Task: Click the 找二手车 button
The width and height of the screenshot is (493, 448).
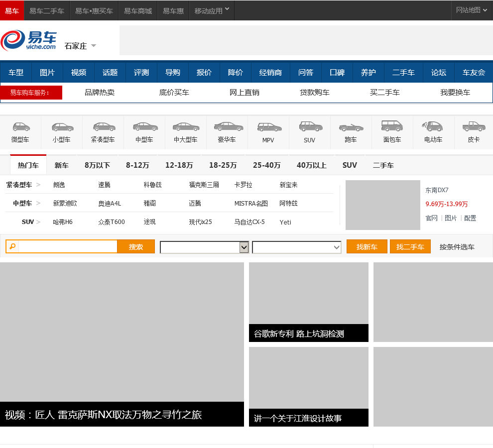Action: coord(410,246)
